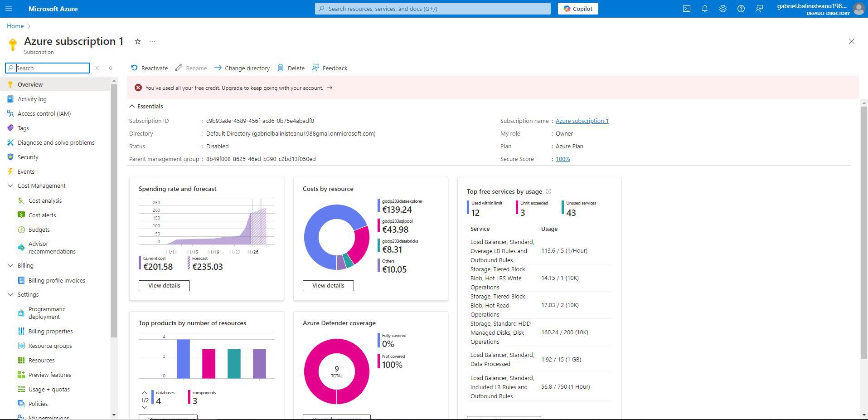Click the Feedback toolbar button
868x420 pixels.
point(330,68)
